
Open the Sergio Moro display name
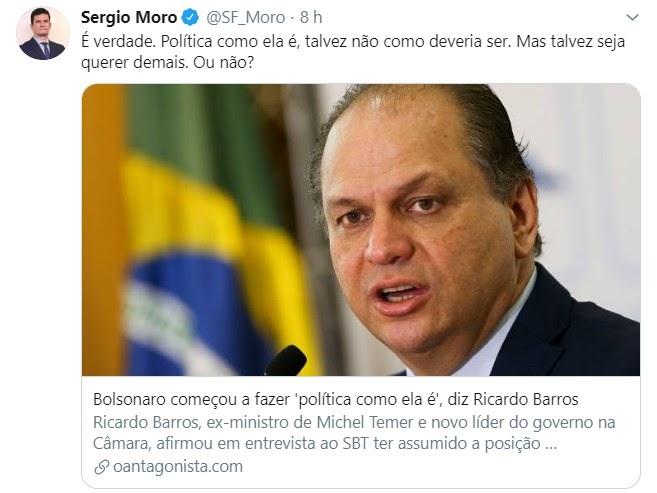click(129, 18)
